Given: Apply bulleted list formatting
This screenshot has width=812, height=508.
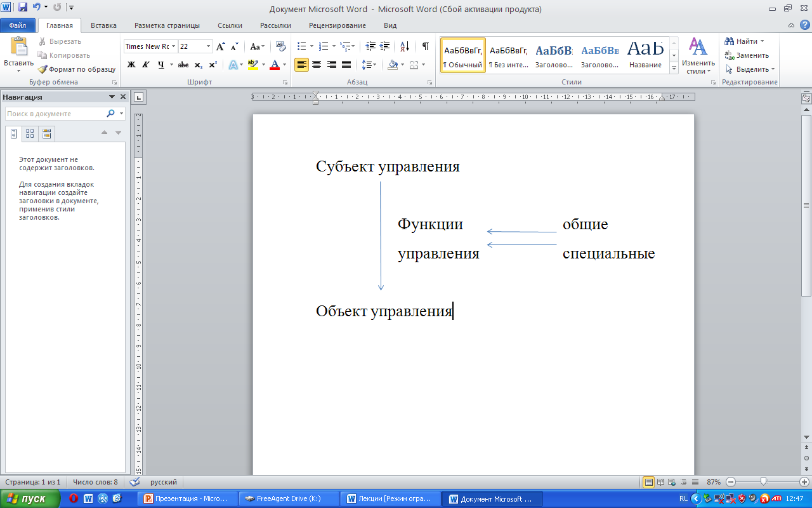Looking at the screenshot, I should 301,46.
